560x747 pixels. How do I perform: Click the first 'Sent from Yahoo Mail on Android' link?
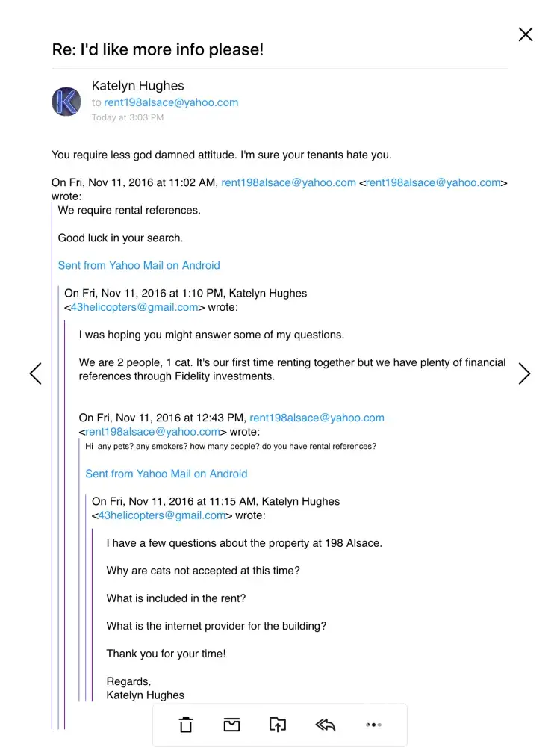click(x=139, y=265)
